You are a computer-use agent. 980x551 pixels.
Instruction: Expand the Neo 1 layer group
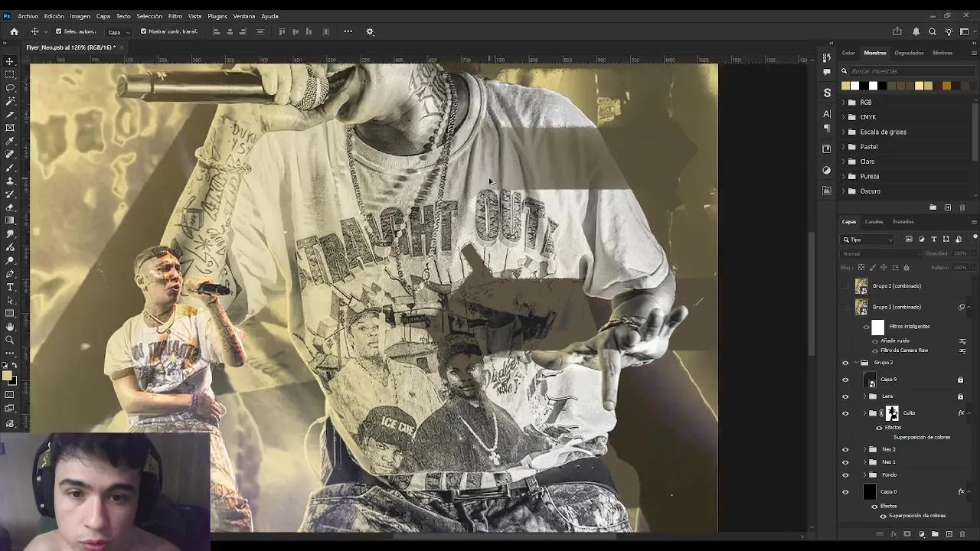tap(865, 462)
